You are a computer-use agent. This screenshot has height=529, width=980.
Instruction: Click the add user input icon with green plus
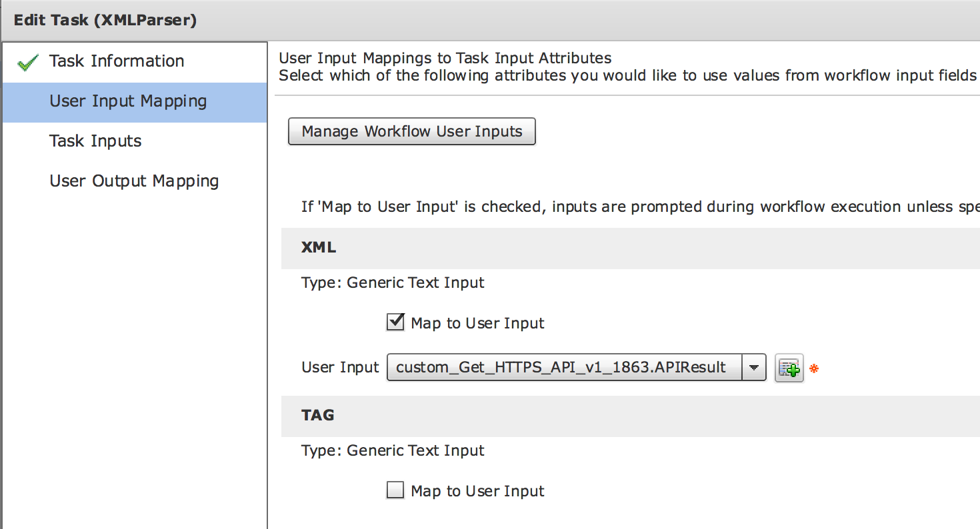click(789, 368)
